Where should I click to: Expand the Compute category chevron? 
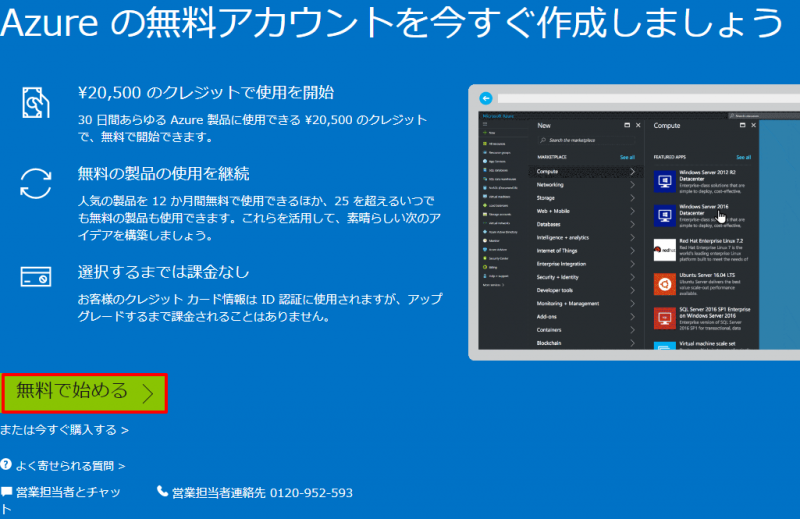coord(632,171)
